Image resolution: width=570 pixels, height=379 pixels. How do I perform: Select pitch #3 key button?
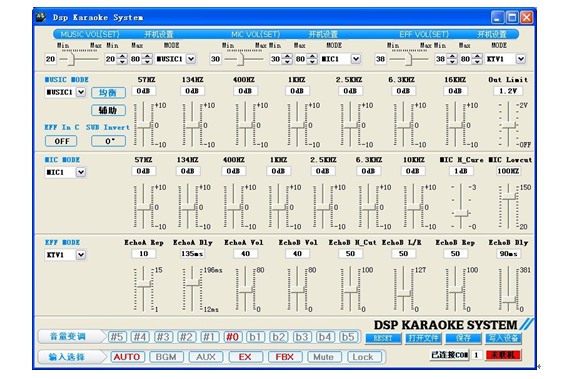pyautogui.click(x=163, y=337)
